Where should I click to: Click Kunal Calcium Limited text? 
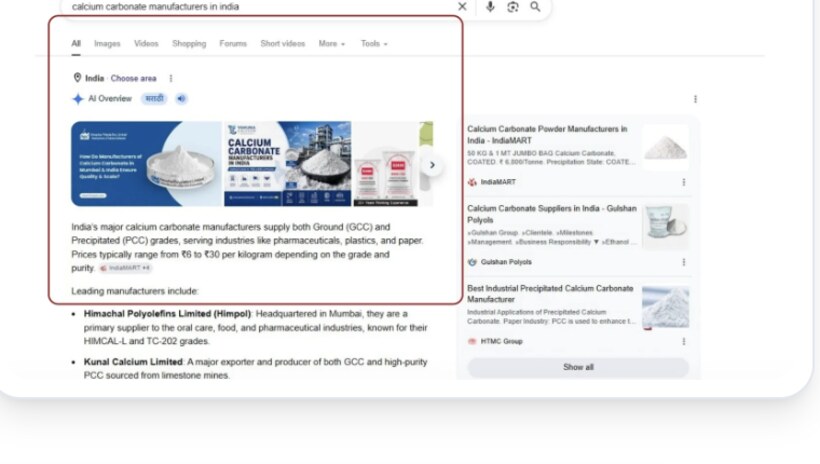pos(133,362)
